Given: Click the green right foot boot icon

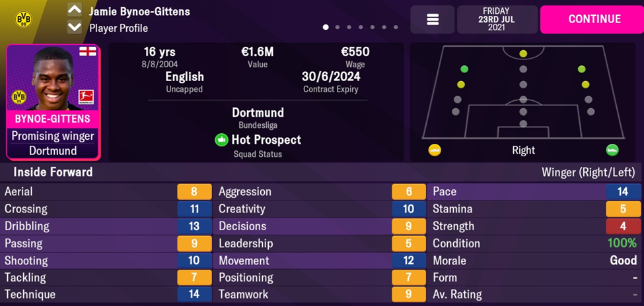Looking at the screenshot, I should click(x=612, y=150).
